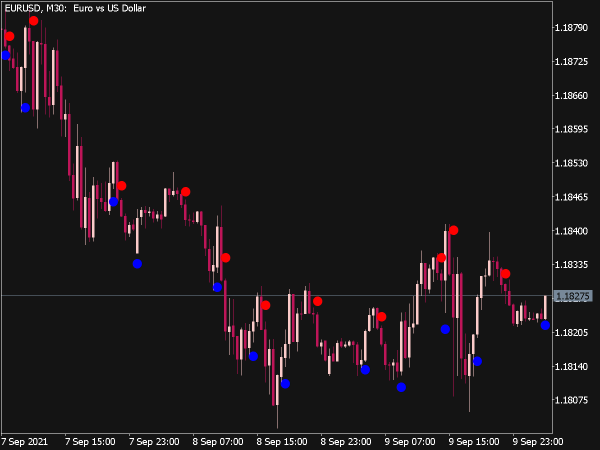600x450 pixels.
Task: Click the 1.18140 price axis label
Action: [571, 366]
